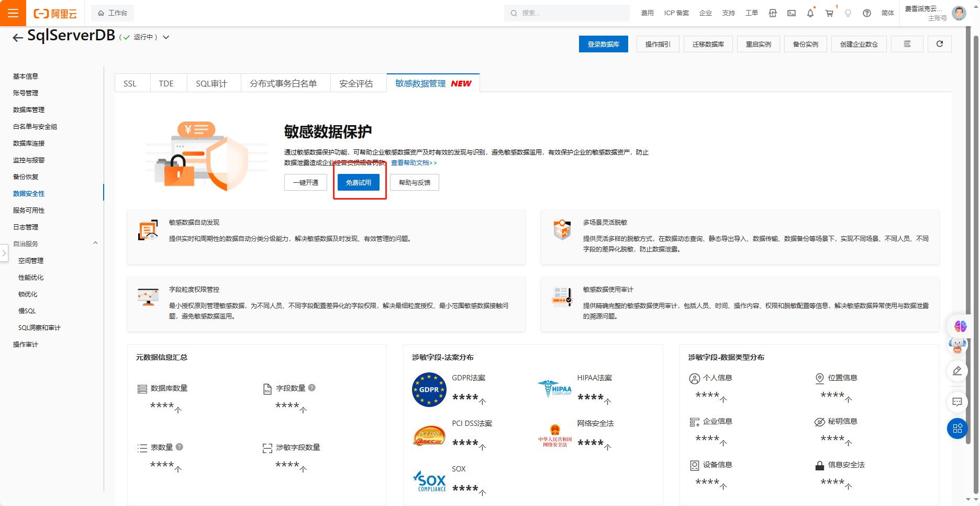Open the help question-mark icon in header

(x=867, y=13)
